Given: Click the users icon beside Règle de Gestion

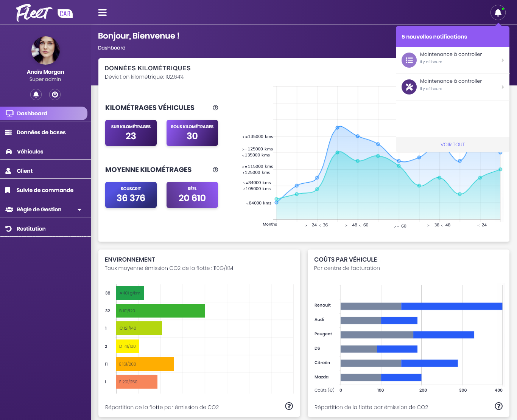Looking at the screenshot, I should pyautogui.click(x=9, y=209).
